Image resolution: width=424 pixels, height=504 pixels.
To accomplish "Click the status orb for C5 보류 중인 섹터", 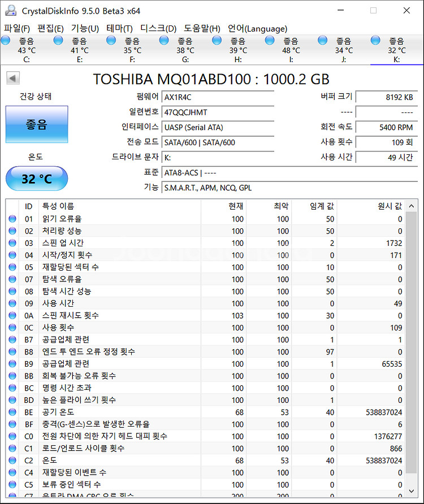I will tap(12, 484).
